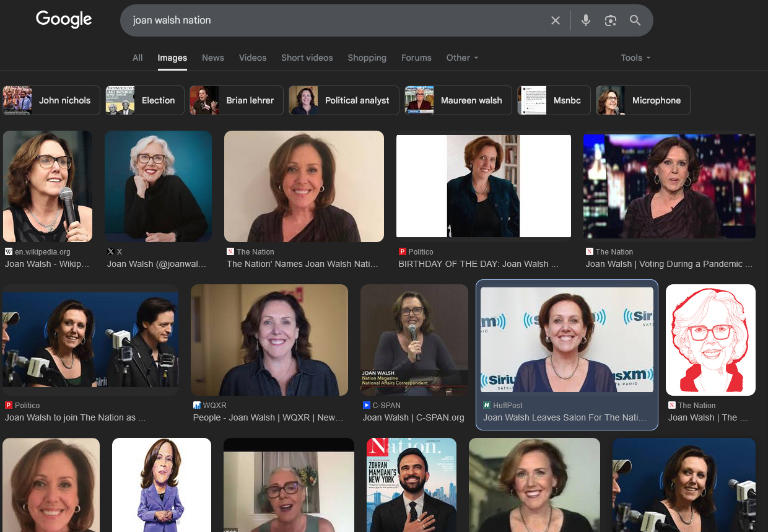Click People - Joan Walsh | WQXR link
The width and height of the screenshot is (768, 532).
[268, 417]
